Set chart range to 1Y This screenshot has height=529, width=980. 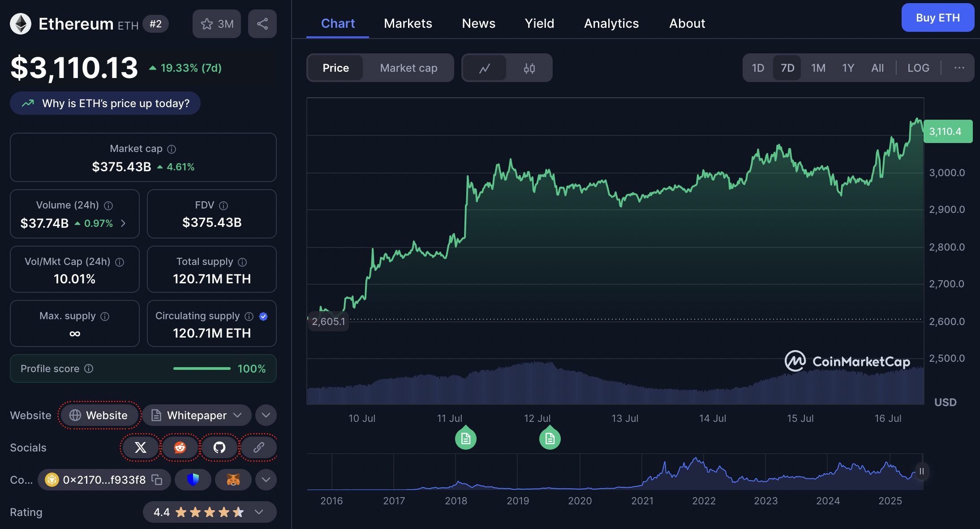(848, 68)
